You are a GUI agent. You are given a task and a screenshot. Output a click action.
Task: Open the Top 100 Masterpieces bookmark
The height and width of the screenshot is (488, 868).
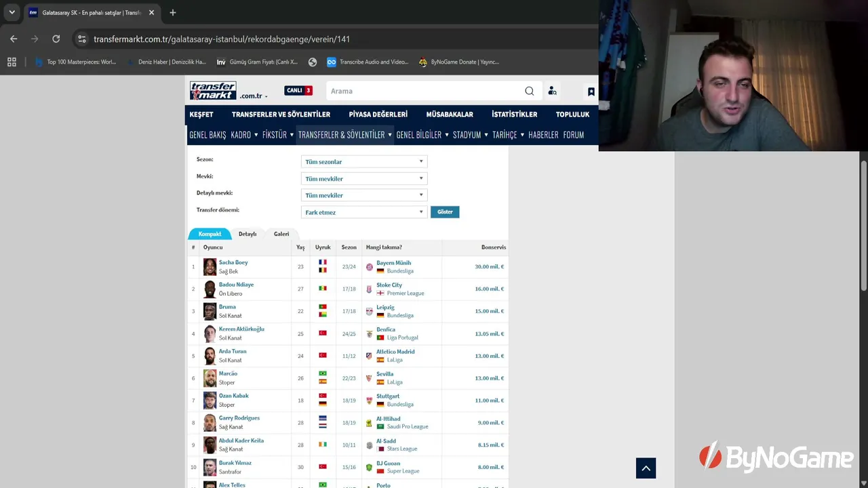76,62
